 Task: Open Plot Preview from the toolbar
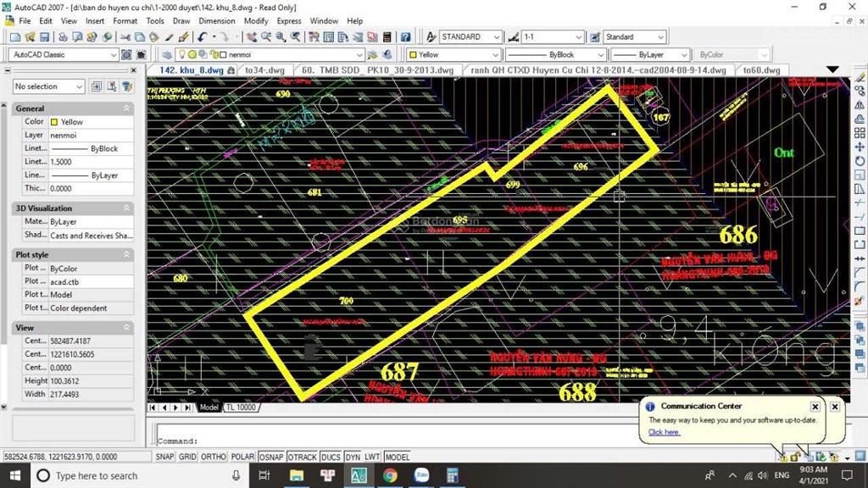pyautogui.click(x=77, y=37)
